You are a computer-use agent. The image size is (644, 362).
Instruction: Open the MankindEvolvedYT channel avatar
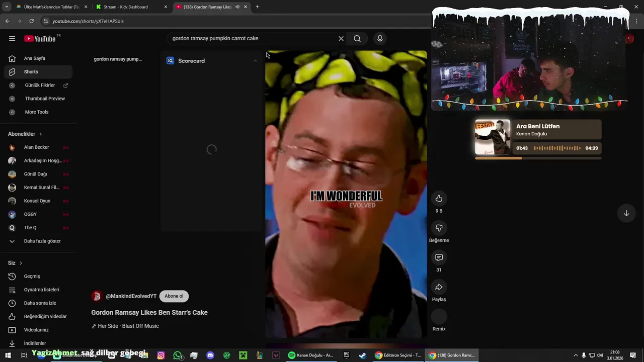pos(97,296)
